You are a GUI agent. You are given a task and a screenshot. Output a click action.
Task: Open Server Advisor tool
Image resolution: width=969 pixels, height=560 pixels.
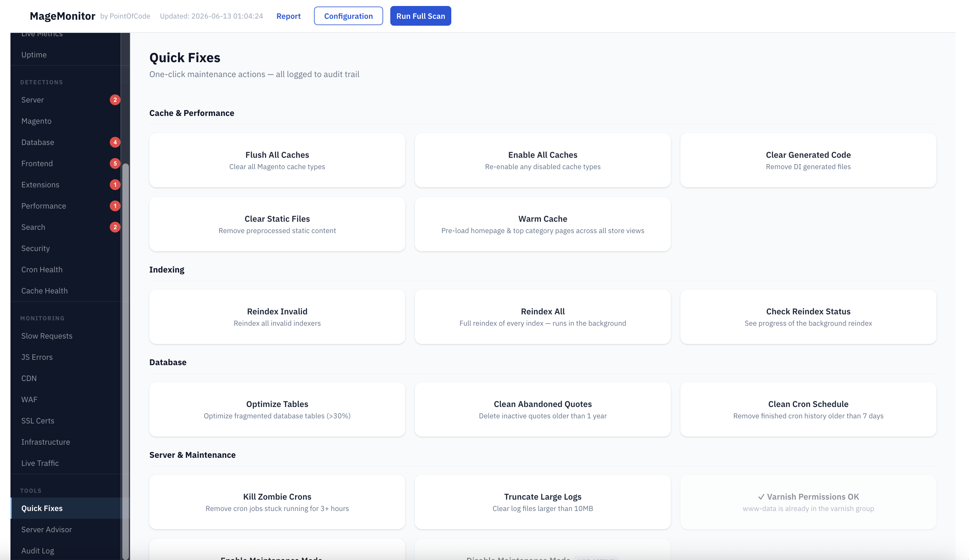(x=65, y=529)
